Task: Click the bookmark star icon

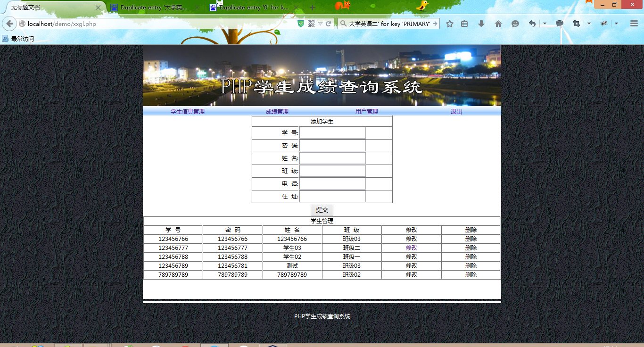Action: point(449,23)
